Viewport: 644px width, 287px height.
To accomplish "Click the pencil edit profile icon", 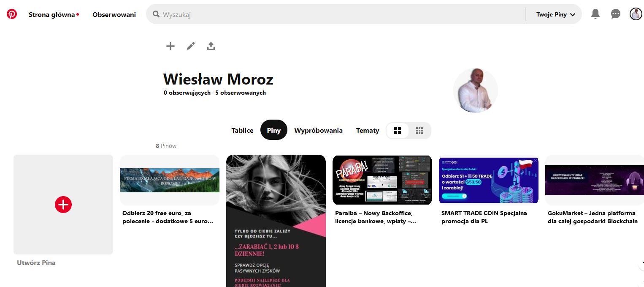I will pyautogui.click(x=191, y=46).
